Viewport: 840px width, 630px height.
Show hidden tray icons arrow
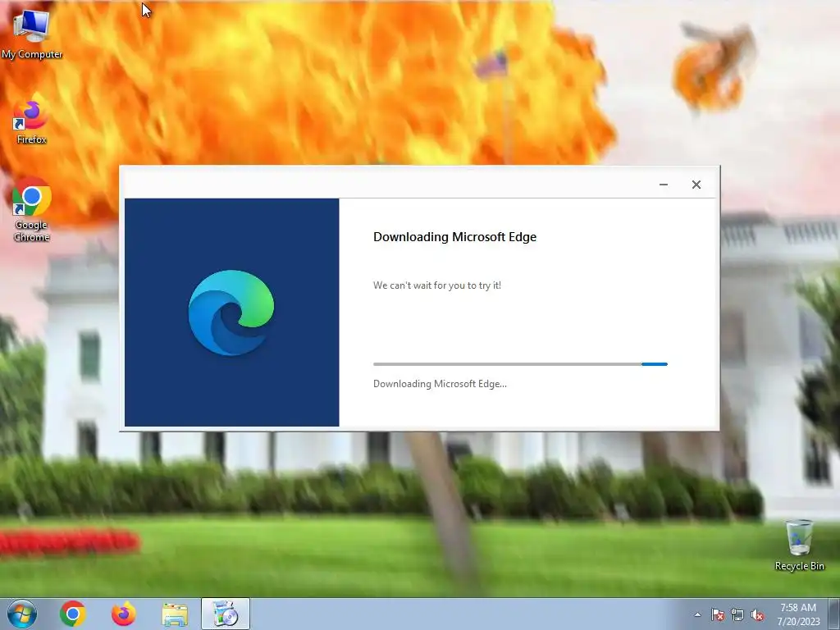click(x=697, y=614)
